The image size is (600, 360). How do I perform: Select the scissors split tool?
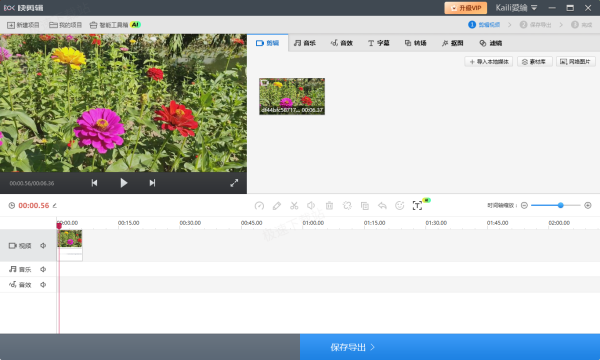[294, 206]
